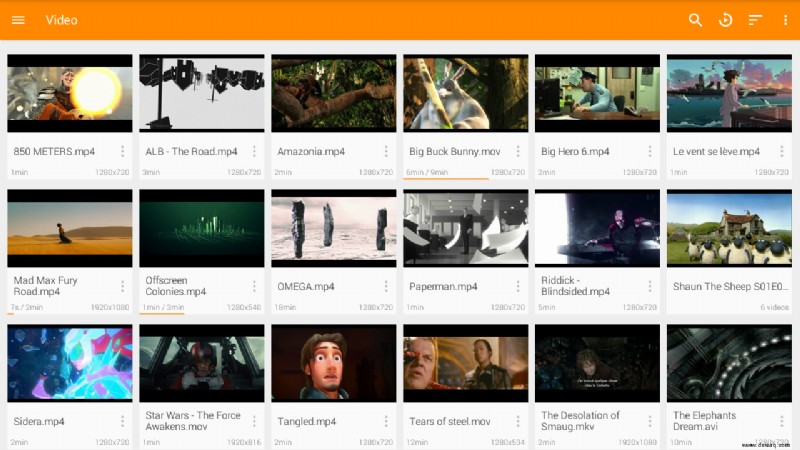This screenshot has height=450, width=800.
Task: Click the Video title in toolbar
Action: [x=62, y=20]
